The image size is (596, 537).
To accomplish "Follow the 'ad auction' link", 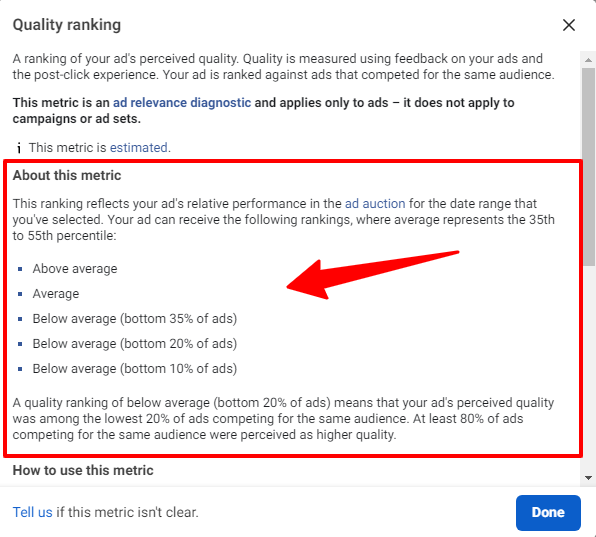I will click(x=375, y=204).
